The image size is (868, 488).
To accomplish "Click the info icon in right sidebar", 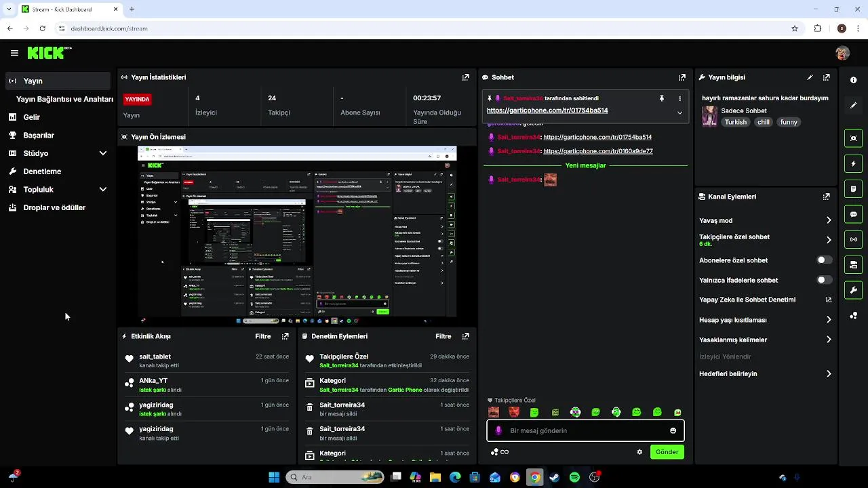I will 853,80.
